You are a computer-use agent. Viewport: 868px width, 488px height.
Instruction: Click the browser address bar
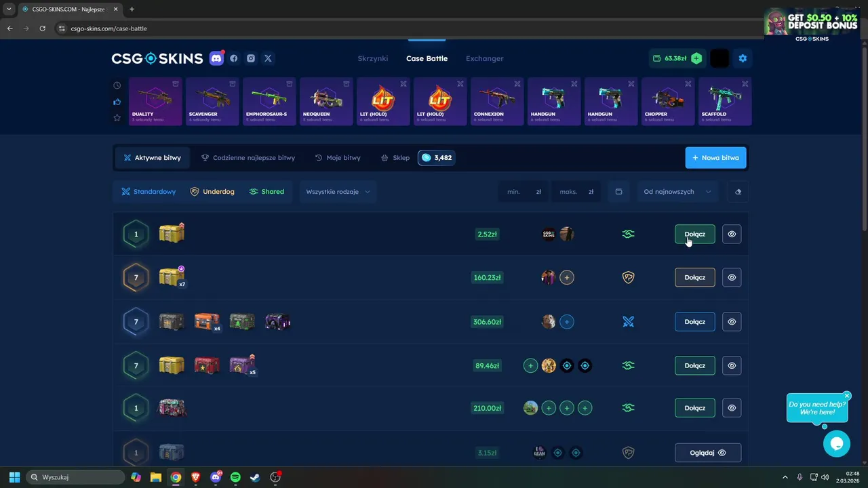point(407,28)
